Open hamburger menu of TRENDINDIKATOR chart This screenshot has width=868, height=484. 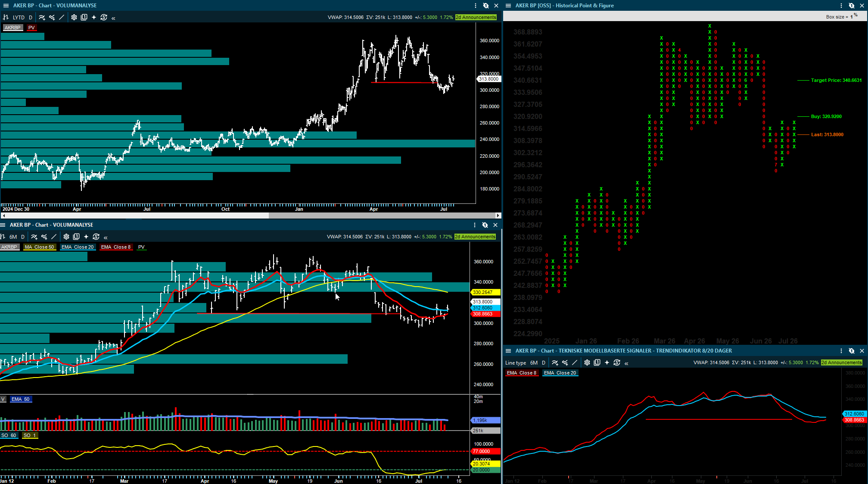click(508, 351)
